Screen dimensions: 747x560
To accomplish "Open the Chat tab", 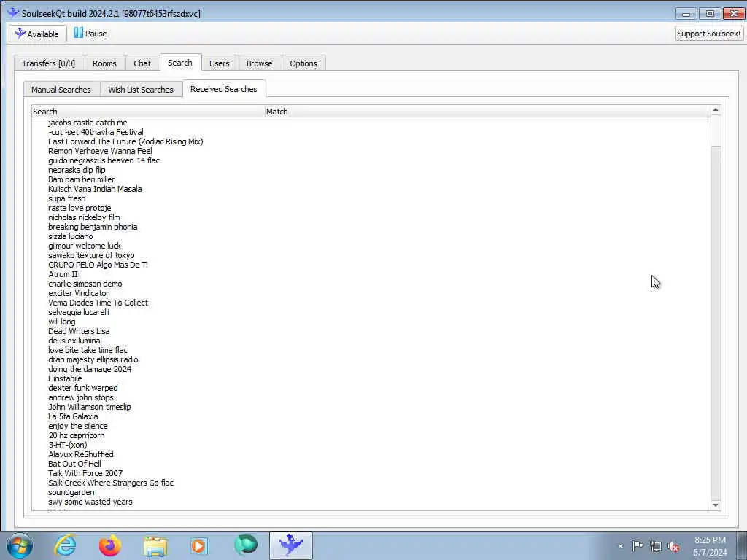I will point(142,63).
